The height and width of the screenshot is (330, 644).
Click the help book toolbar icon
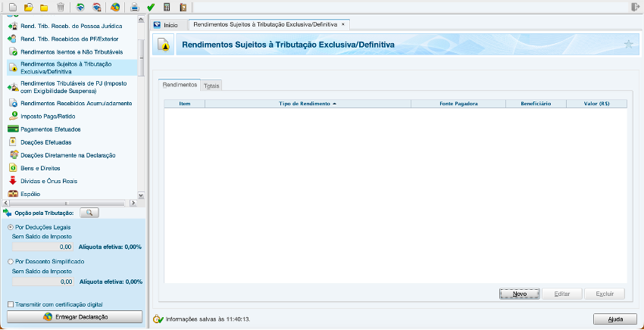(183, 7)
